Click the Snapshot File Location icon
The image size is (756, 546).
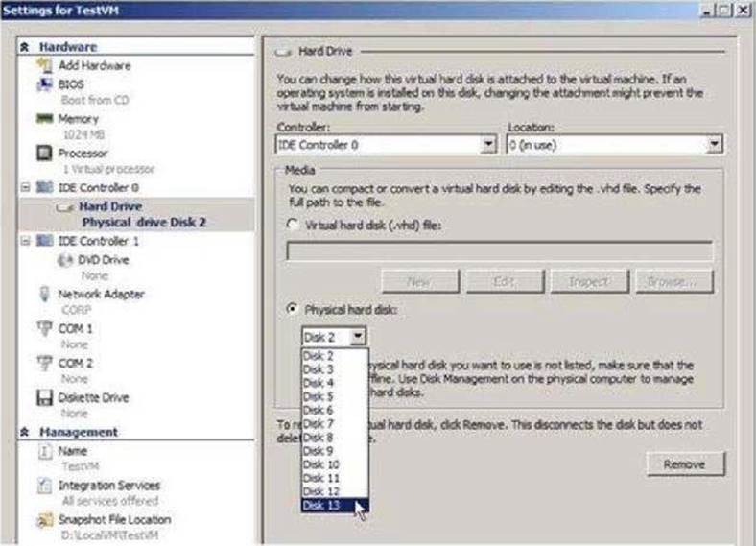pyautogui.click(x=45, y=520)
